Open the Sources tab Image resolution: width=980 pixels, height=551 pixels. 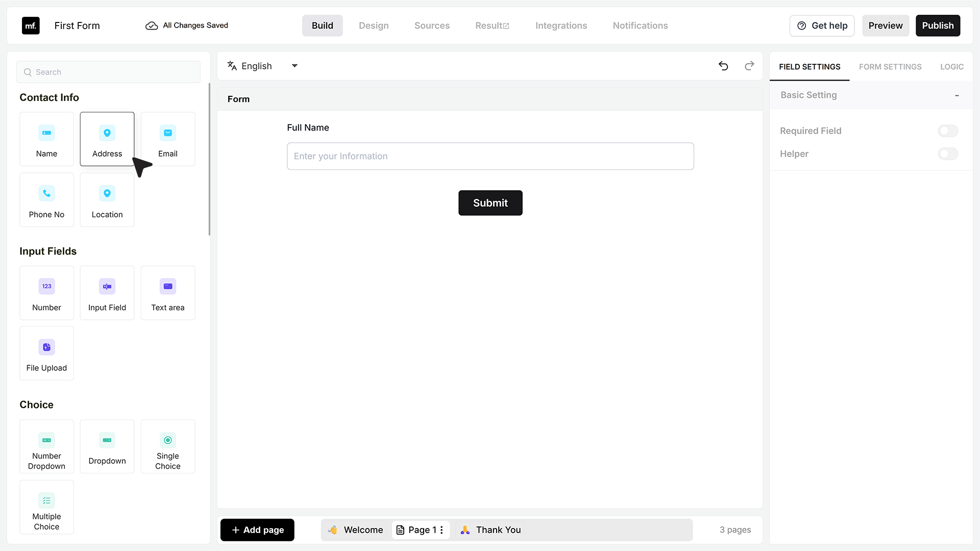click(432, 26)
